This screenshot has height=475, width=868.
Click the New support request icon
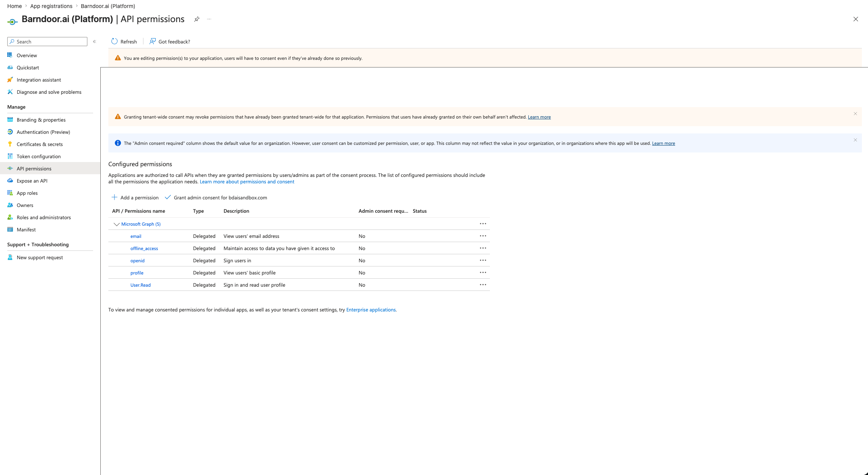(10, 257)
